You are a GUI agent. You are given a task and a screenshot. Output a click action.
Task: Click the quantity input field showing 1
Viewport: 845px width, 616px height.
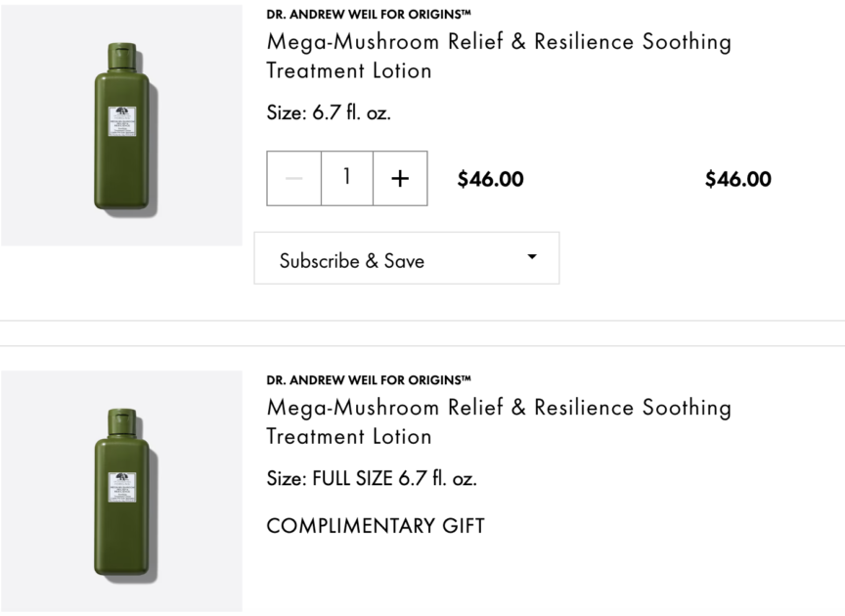[x=347, y=178]
